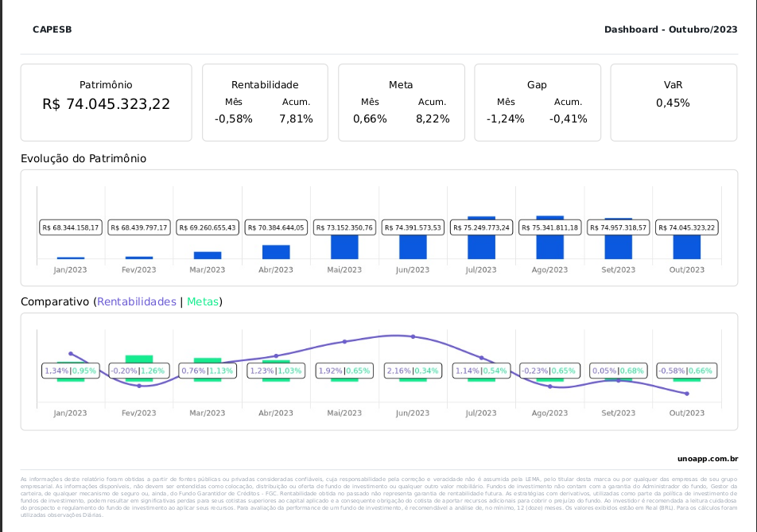The image size is (757, 532).
Task: Click the CAPESB header title
Action: 52,29
